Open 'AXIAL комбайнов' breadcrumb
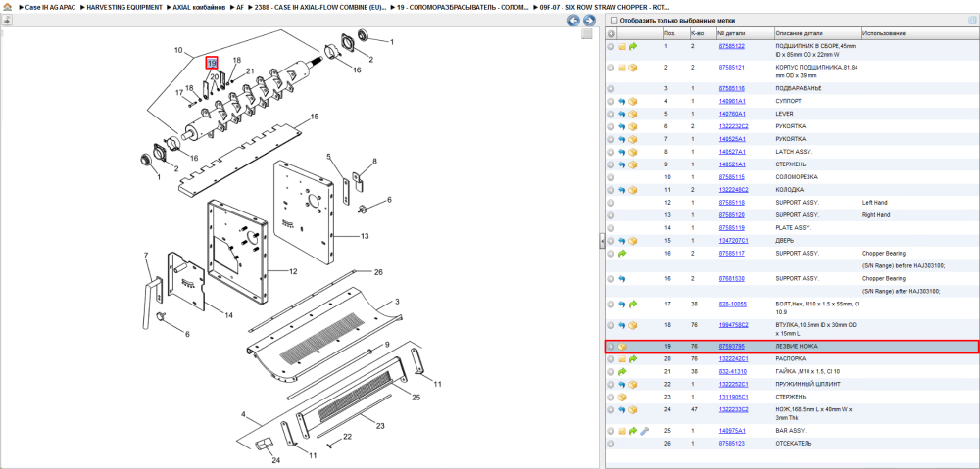This screenshot has height=469, width=980. 199,7
